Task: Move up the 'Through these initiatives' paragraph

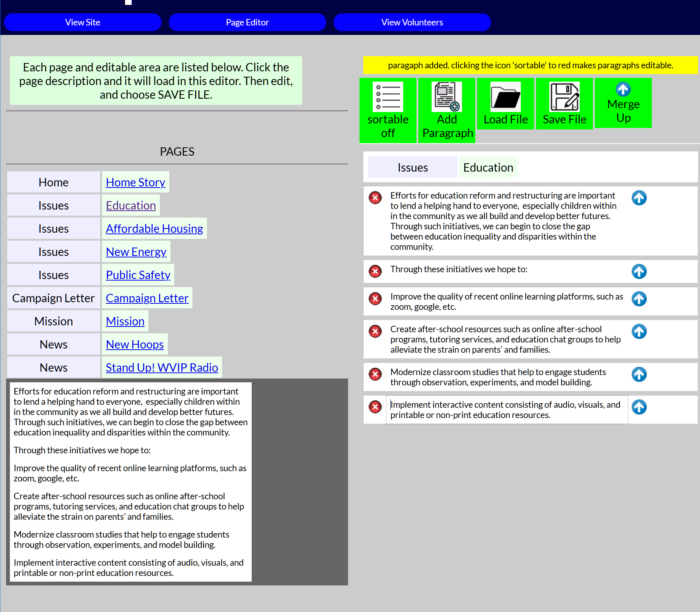Action: 639,271
